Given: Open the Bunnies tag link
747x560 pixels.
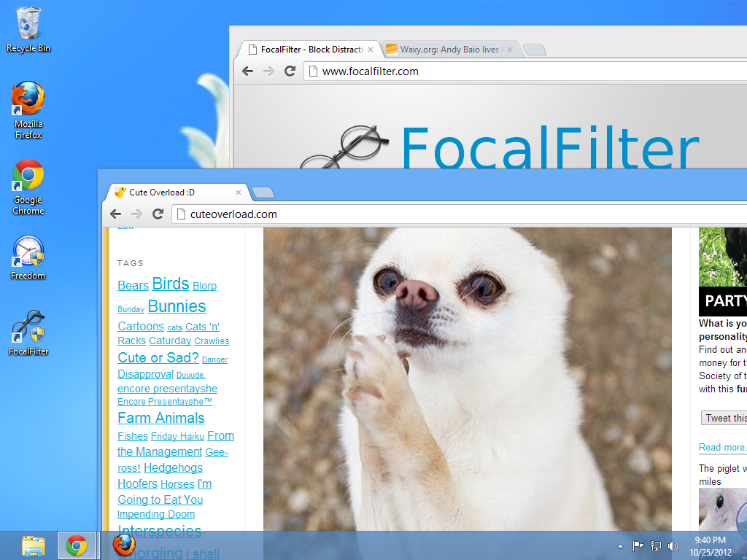Looking at the screenshot, I should click(177, 306).
